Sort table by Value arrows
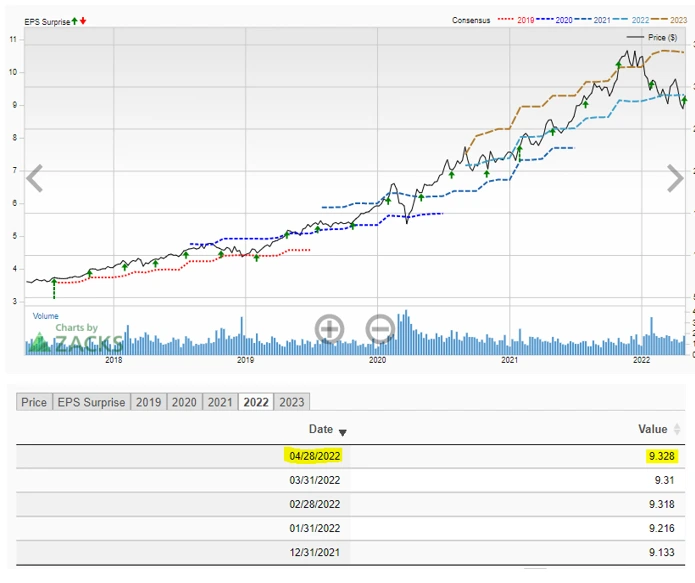 (x=677, y=429)
